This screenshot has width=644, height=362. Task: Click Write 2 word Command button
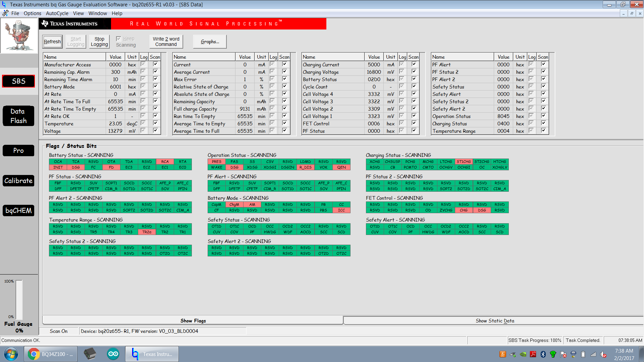166,42
